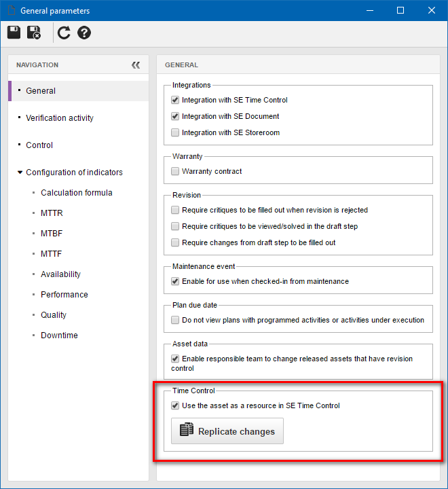Minimize the General parameters window

click(x=370, y=10)
